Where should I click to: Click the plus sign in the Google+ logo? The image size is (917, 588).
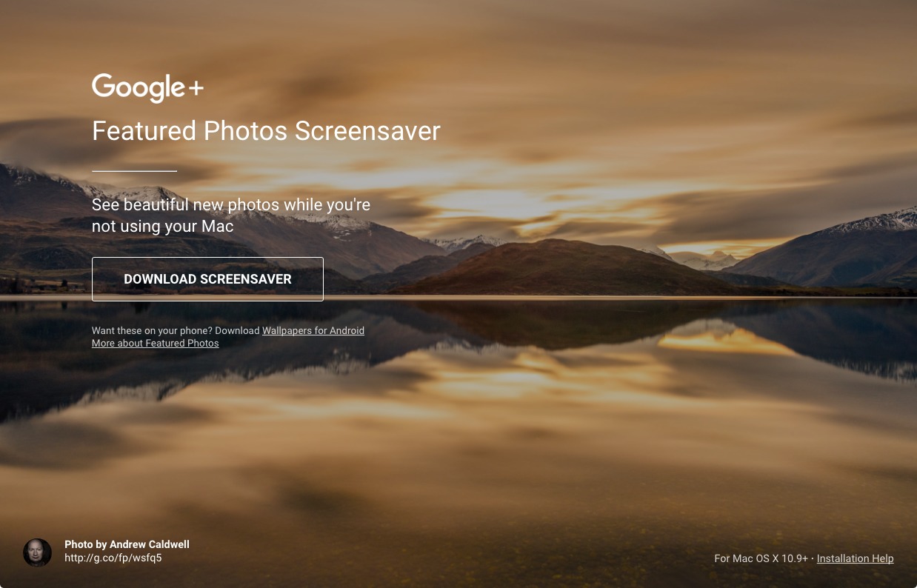(196, 89)
